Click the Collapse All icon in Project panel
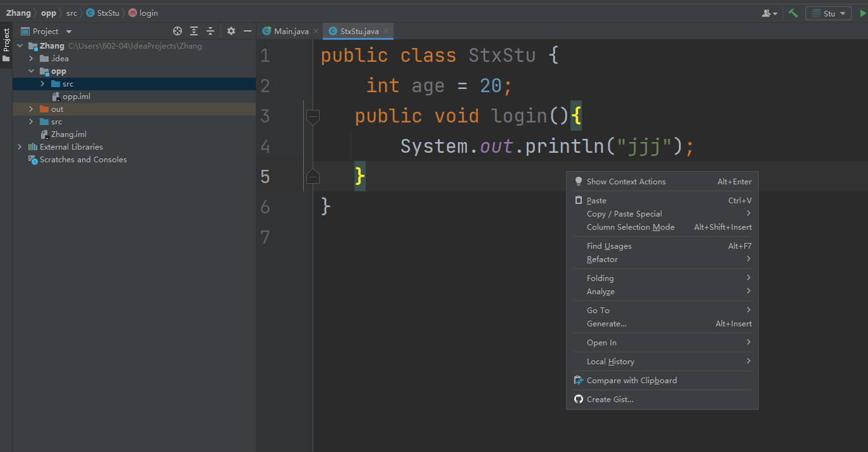868x452 pixels. pos(210,31)
